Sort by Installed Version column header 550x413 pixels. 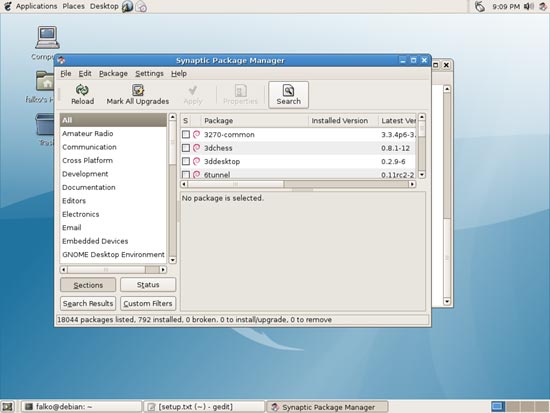(x=343, y=121)
